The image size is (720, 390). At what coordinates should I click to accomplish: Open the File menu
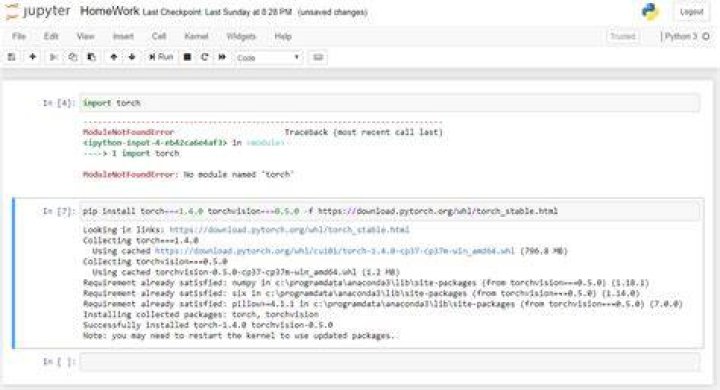click(19, 36)
